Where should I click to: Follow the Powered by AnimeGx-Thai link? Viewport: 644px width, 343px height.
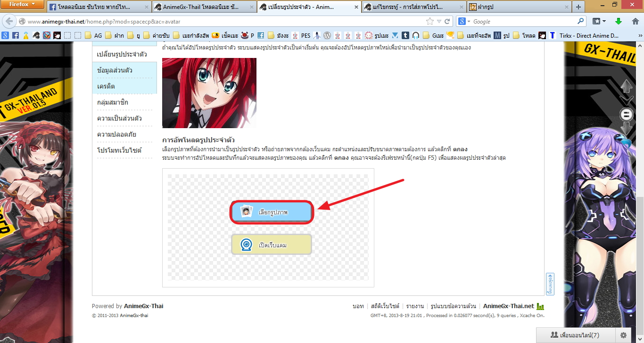[x=144, y=306]
